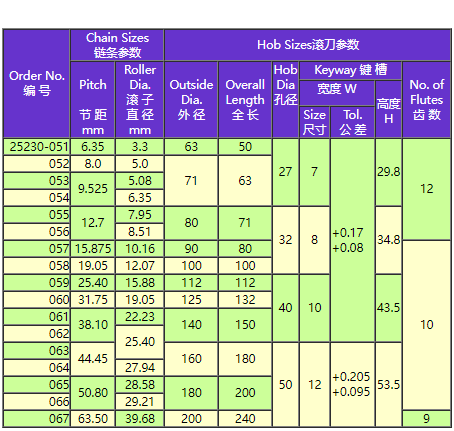This screenshot has width=454, height=431.
Task: Select roller diameter 39.68 cell
Action: coord(140,419)
